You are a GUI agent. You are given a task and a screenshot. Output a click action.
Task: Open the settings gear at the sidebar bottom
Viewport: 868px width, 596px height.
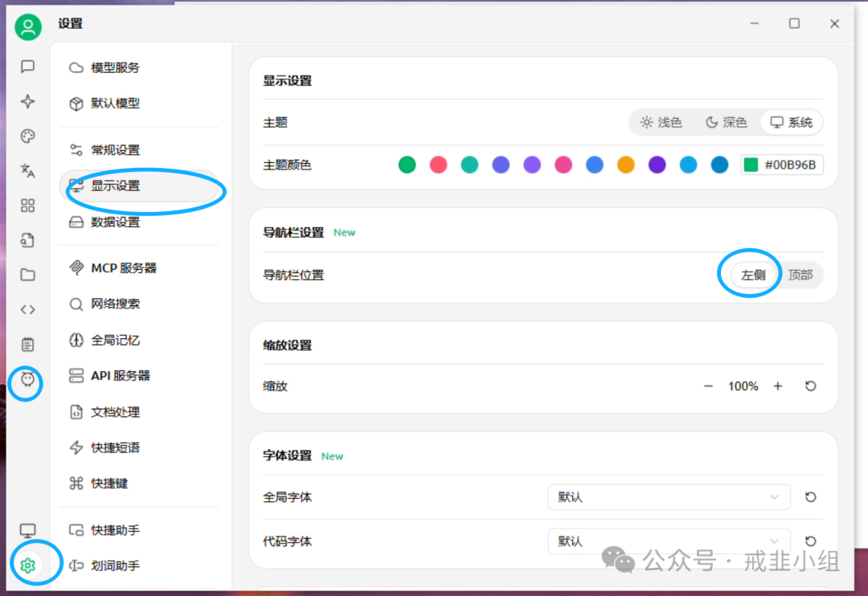(x=27, y=565)
